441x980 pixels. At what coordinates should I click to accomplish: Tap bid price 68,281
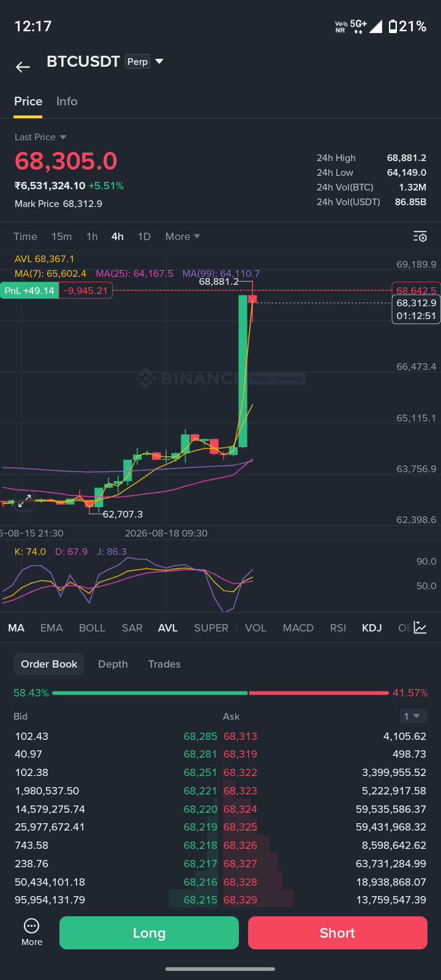click(200, 754)
